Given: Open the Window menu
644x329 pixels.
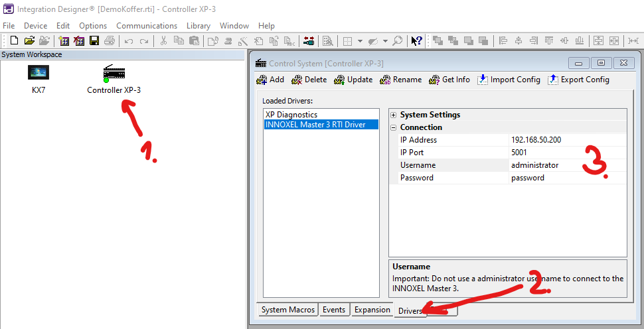Looking at the screenshot, I should pyautogui.click(x=234, y=25).
